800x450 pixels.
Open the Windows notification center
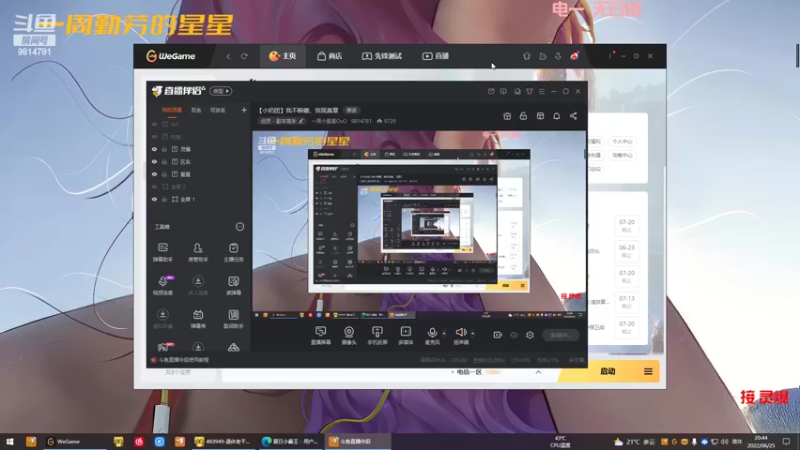(786, 442)
